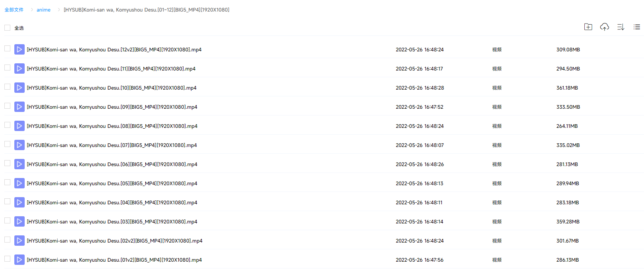Click the play icon beside episode 09

pyautogui.click(x=19, y=107)
